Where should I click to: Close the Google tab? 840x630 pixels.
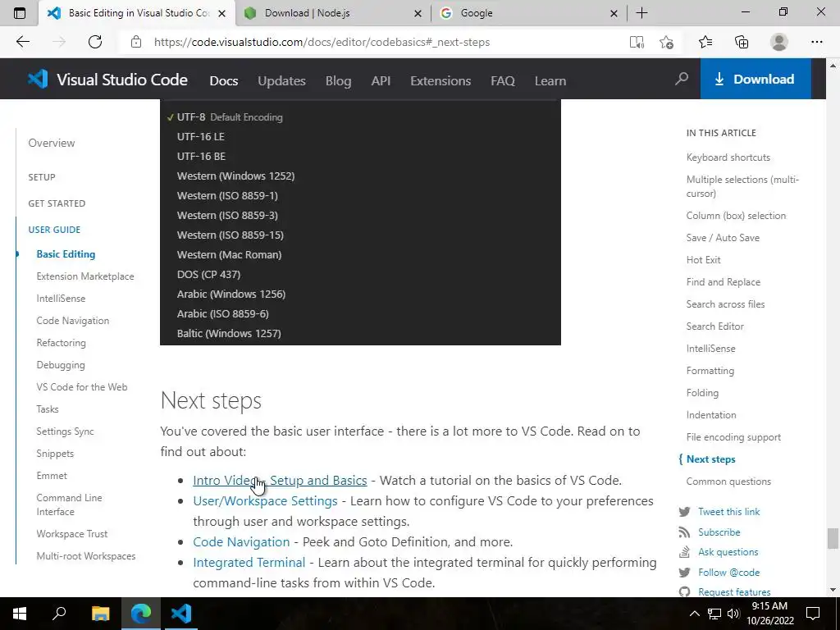(x=614, y=13)
